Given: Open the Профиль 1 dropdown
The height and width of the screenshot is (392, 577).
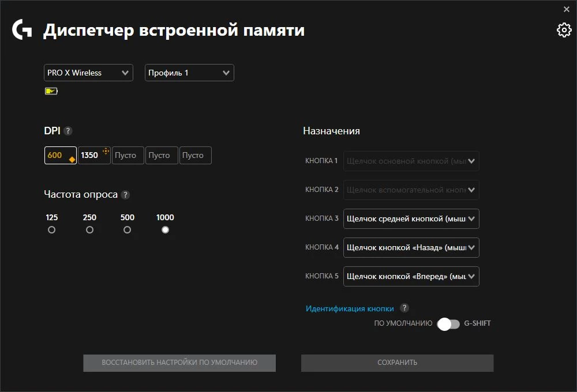Looking at the screenshot, I should click(189, 73).
